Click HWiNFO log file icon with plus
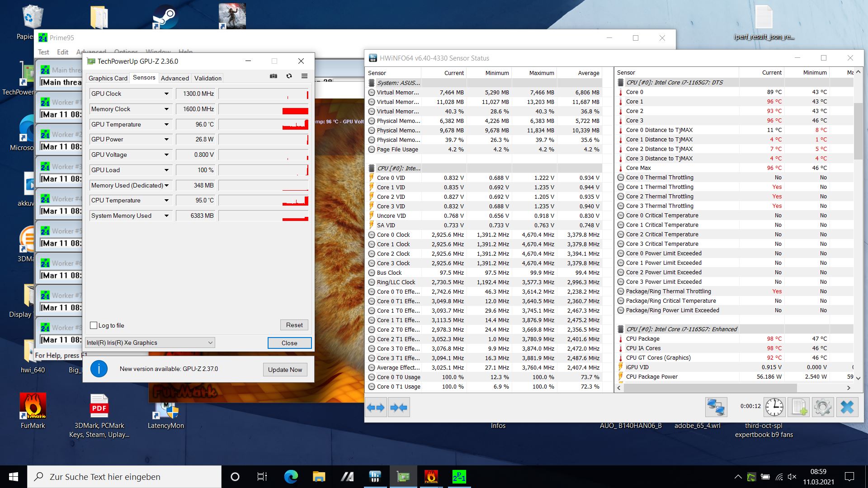 [798, 407]
